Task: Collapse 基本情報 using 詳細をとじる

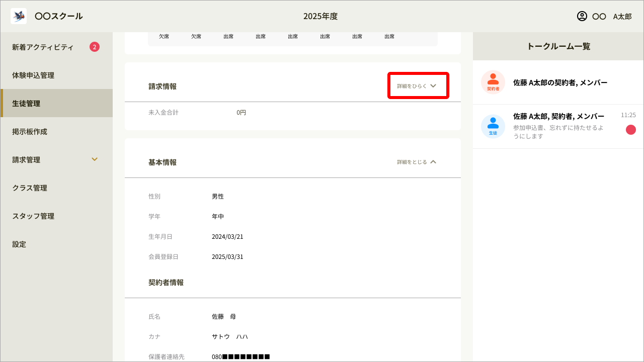Action: (x=417, y=162)
